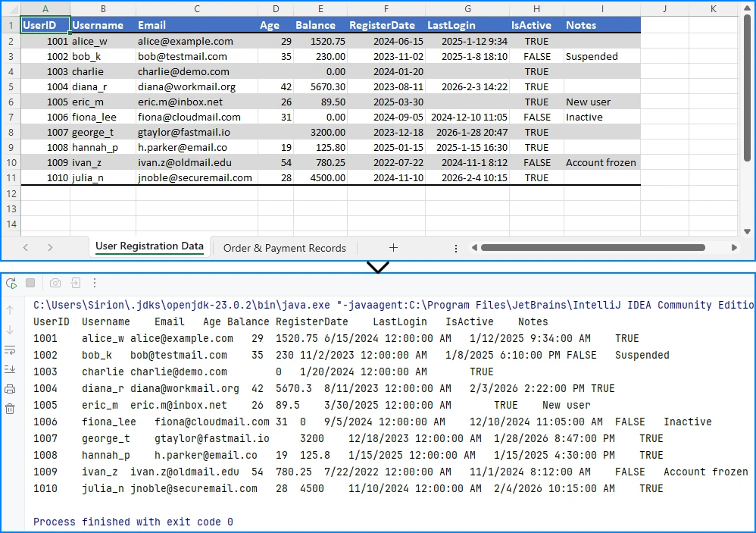The height and width of the screenshot is (533, 756).
Task: Select the User Registration Data tab
Action: (149, 246)
